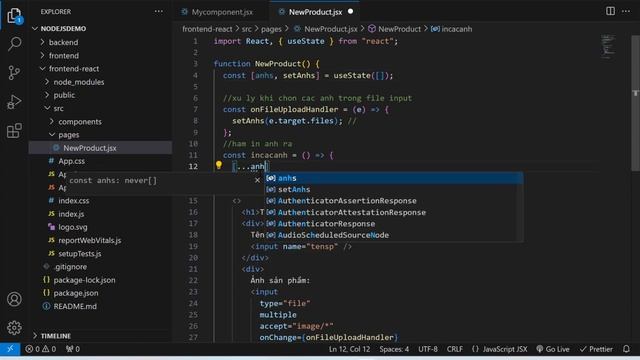Select anhs autocomplete suggestion

[393, 178]
